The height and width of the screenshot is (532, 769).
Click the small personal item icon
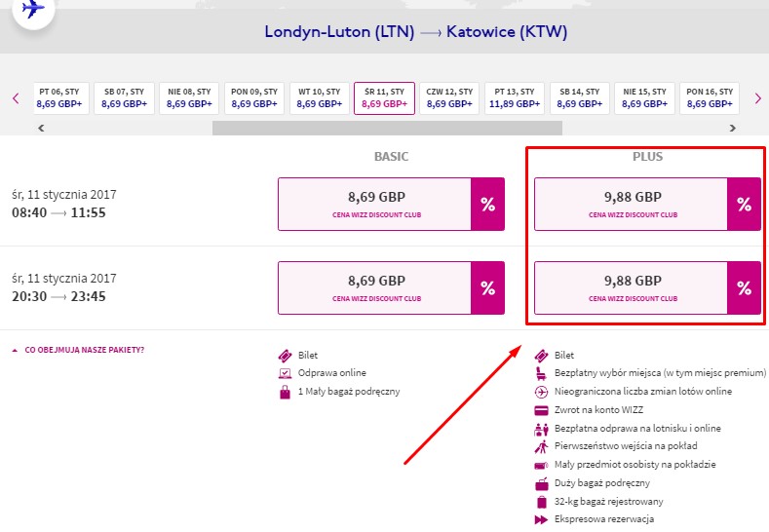541,465
